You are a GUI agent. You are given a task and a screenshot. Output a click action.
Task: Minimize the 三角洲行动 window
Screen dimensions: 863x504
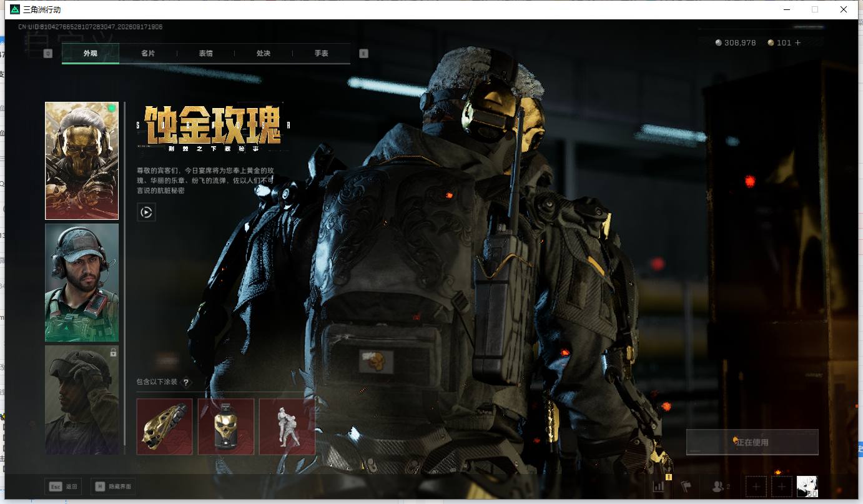pos(786,9)
